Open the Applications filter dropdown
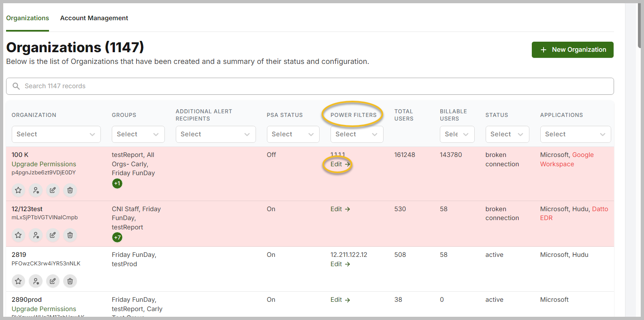The image size is (644, 320). click(576, 134)
